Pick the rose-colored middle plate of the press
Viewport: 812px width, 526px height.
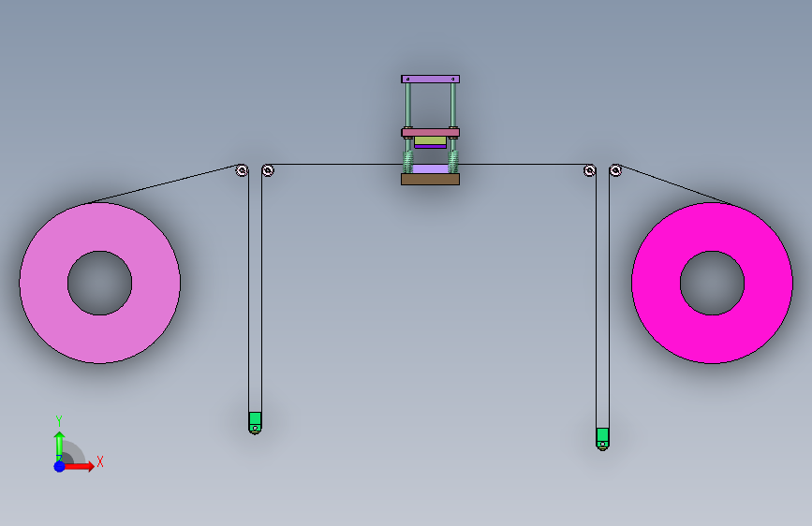pos(430,133)
